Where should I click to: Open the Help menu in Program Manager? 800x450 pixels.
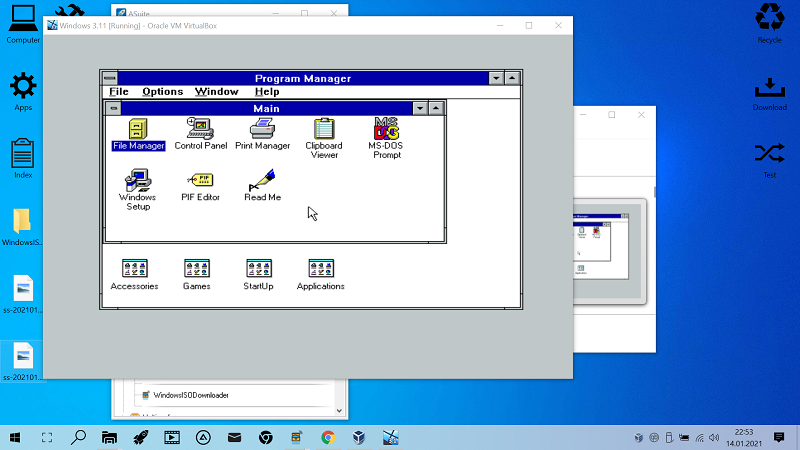click(267, 92)
